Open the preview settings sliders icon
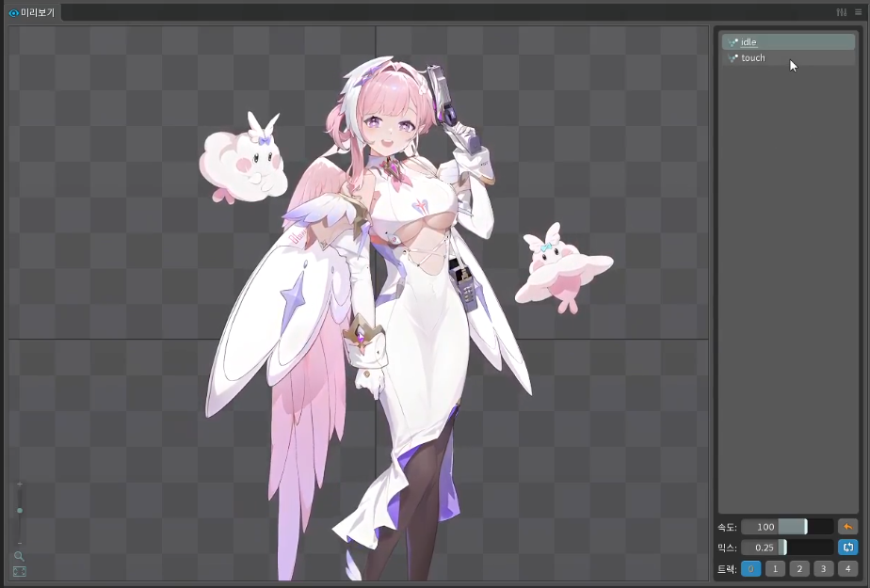870x588 pixels. click(x=842, y=12)
